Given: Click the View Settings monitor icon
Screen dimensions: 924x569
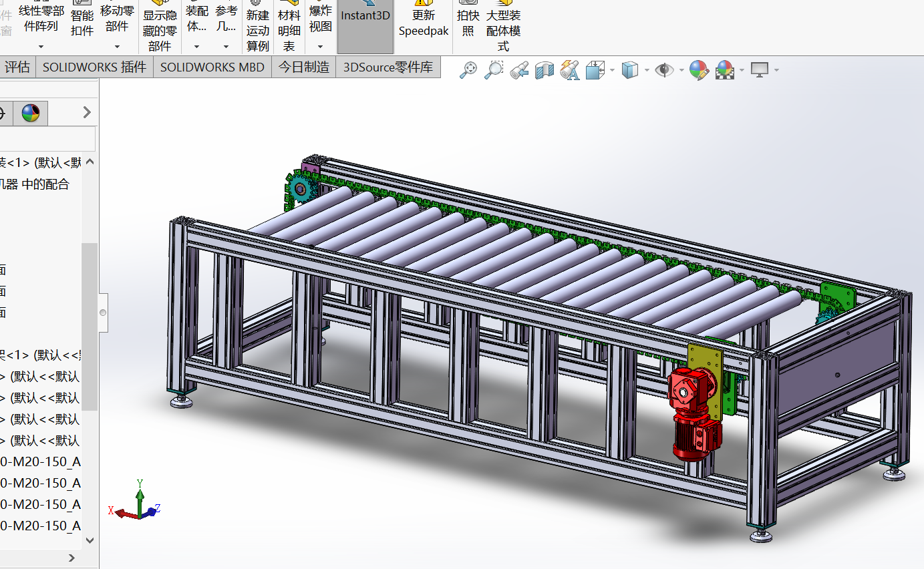Looking at the screenshot, I should [760, 69].
